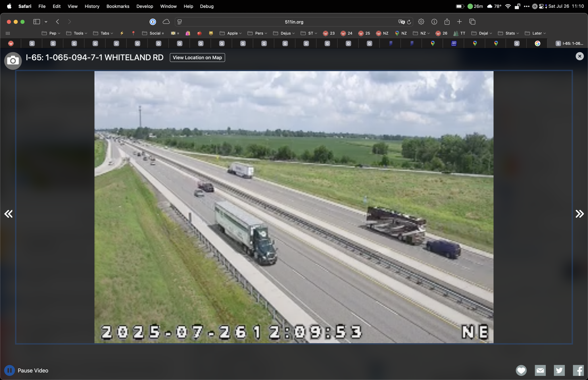Open the File menu
This screenshot has height=380, width=588.
pos(42,6)
